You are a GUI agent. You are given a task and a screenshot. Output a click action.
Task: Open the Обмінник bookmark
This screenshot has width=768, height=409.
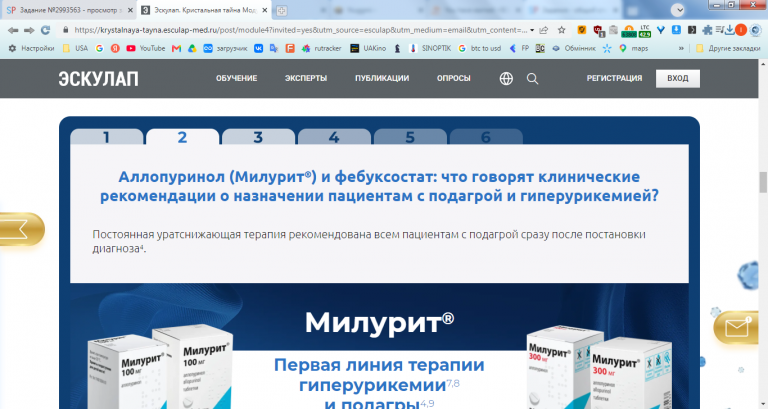pyautogui.click(x=574, y=48)
